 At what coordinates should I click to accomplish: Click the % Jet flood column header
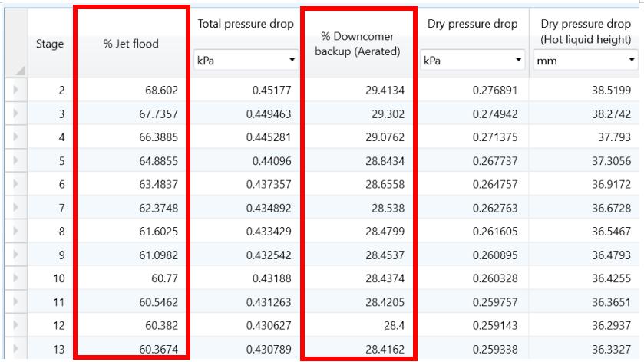[130, 44]
